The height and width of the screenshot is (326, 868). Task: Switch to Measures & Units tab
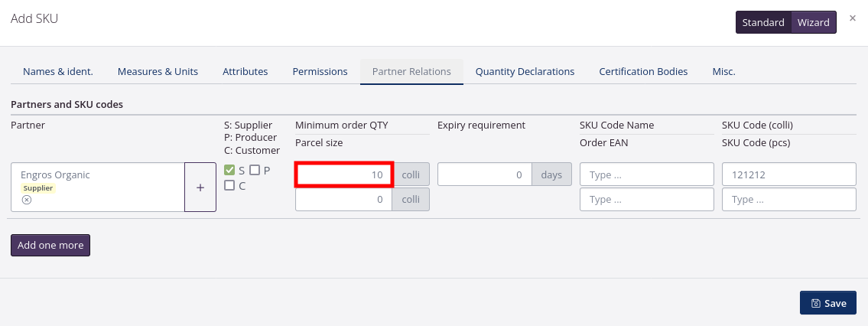click(158, 71)
